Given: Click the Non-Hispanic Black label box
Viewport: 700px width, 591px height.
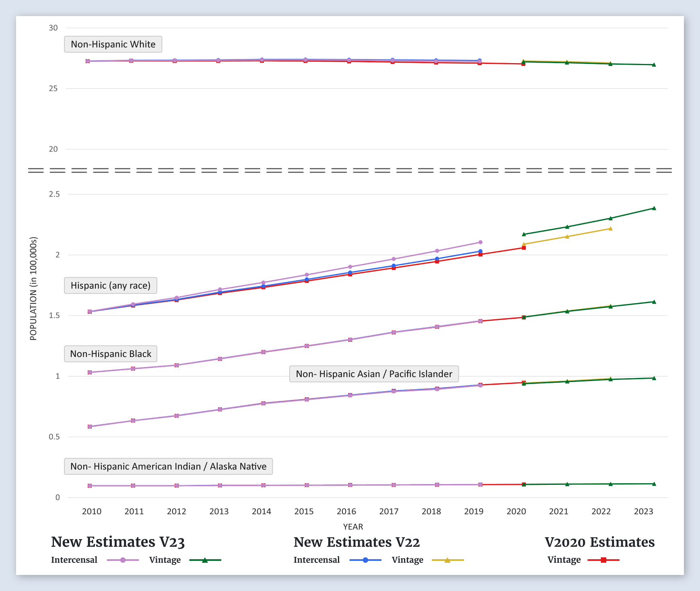Looking at the screenshot, I should point(111,354).
